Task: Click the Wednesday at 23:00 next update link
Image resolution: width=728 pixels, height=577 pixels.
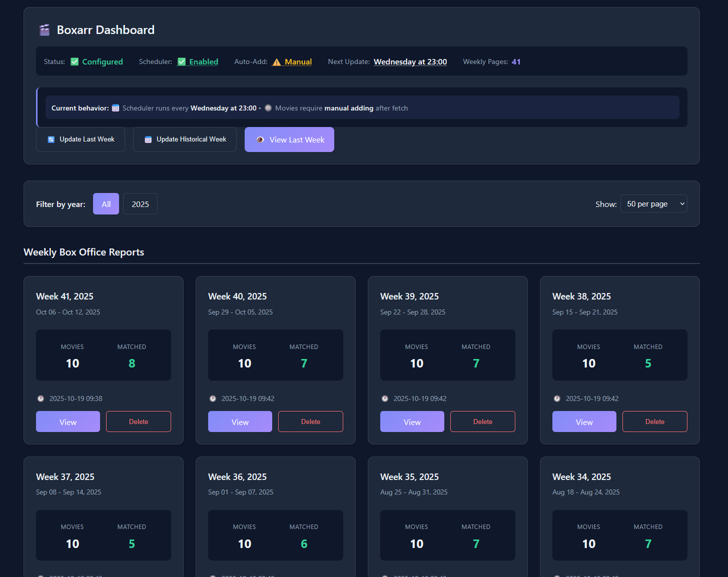Action: pyautogui.click(x=410, y=62)
